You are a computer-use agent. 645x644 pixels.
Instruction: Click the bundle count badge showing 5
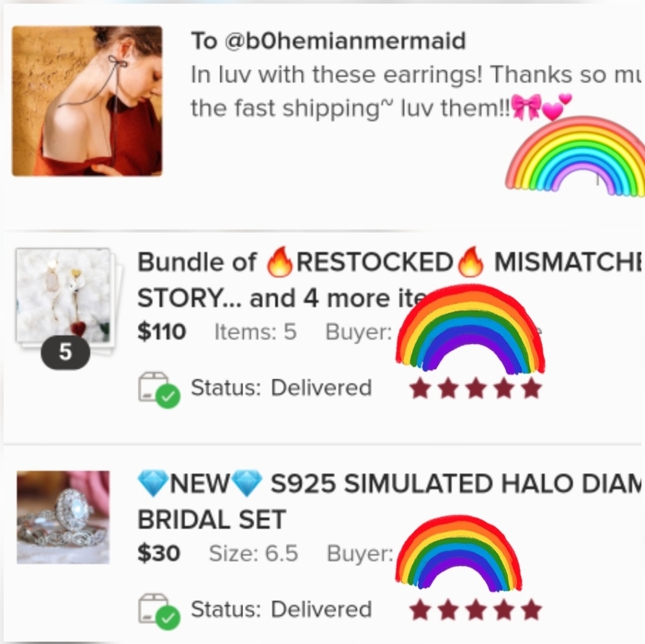pyautogui.click(x=65, y=352)
